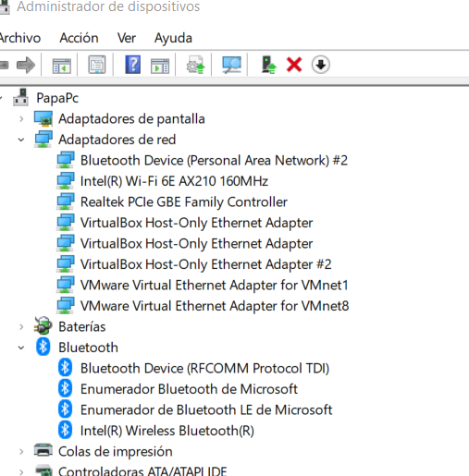Viewport: 469px width, 476px height.
Task: Select the PapaPc root node label
Action: (57, 98)
